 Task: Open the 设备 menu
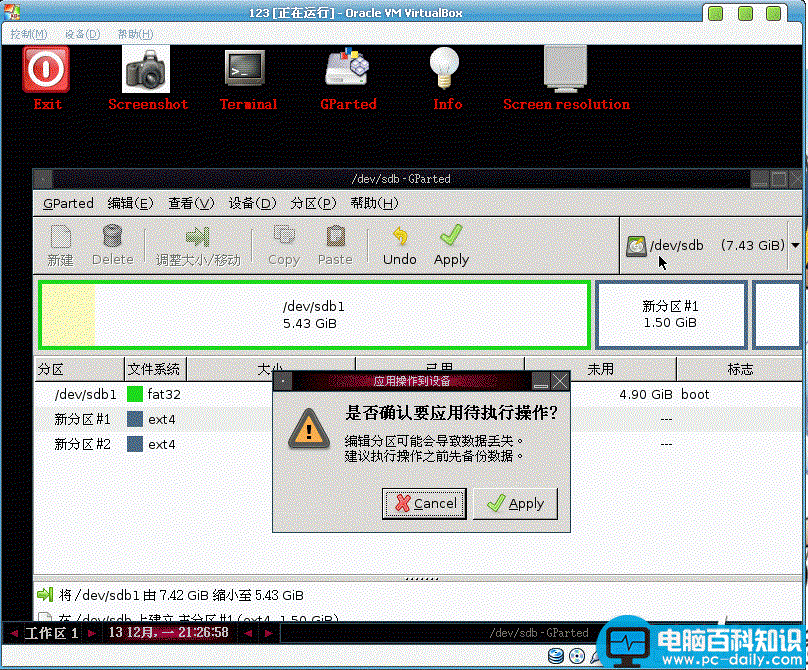coord(252,203)
